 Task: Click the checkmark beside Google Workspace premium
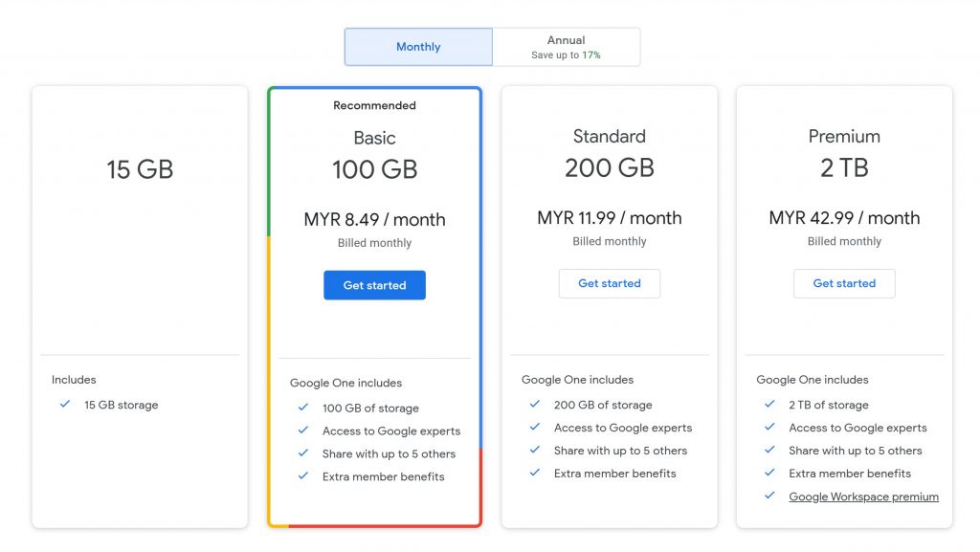pyautogui.click(x=769, y=496)
